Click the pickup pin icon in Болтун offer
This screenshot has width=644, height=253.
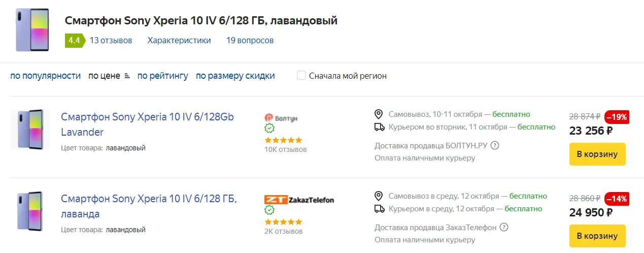point(379,114)
